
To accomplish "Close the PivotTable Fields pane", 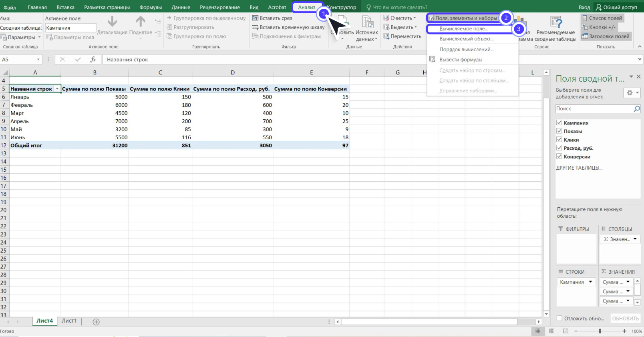I will coord(638,76).
